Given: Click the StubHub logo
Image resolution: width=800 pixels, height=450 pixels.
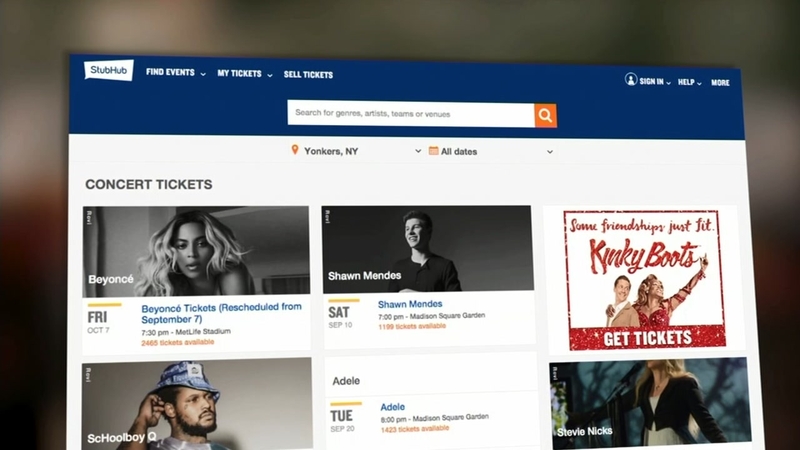Looking at the screenshot, I should click(x=109, y=70).
